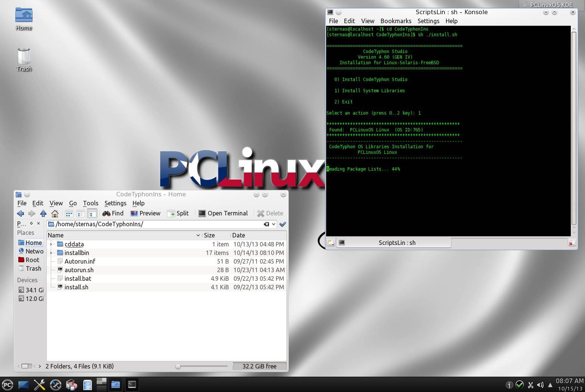Open the PCLinuxOS Control Center round tools icon
The width and height of the screenshot is (585, 392).
[56, 385]
